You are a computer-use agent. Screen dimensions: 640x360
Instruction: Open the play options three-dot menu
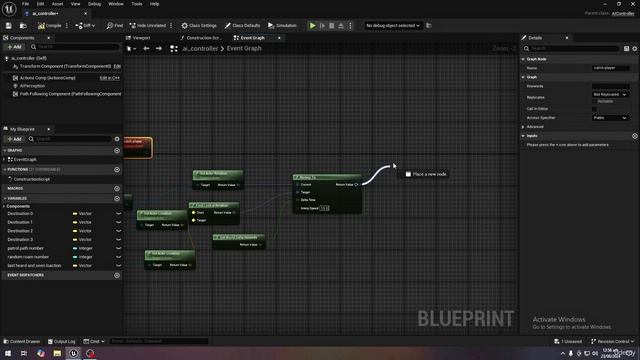click(x=350, y=26)
